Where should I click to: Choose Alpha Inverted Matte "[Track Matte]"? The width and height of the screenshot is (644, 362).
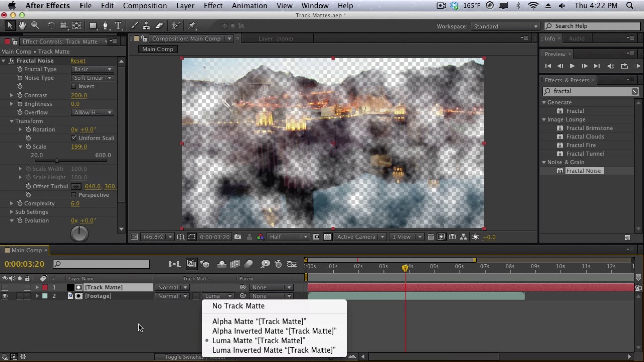pos(274,331)
